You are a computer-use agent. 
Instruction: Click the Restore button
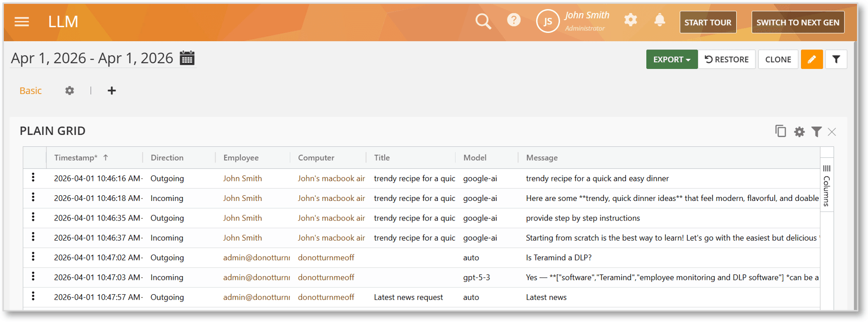click(727, 59)
